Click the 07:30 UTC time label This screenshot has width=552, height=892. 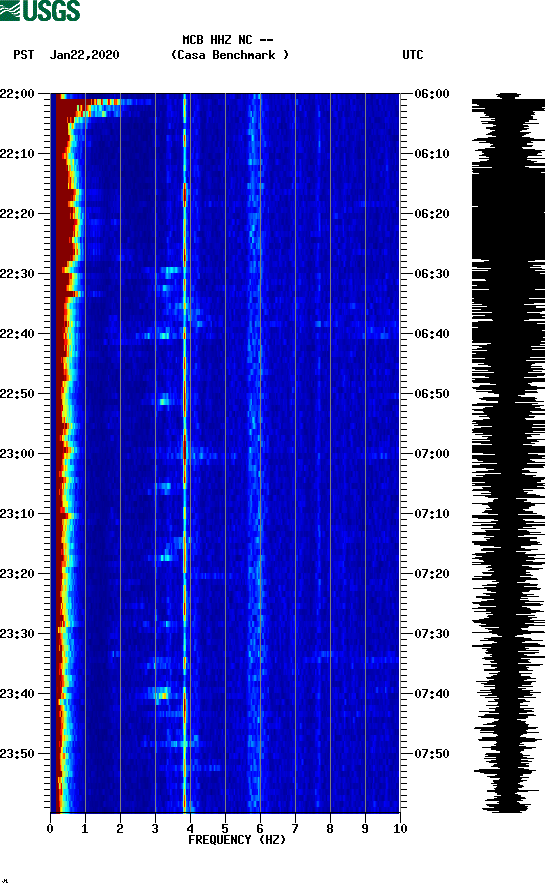coord(432,634)
